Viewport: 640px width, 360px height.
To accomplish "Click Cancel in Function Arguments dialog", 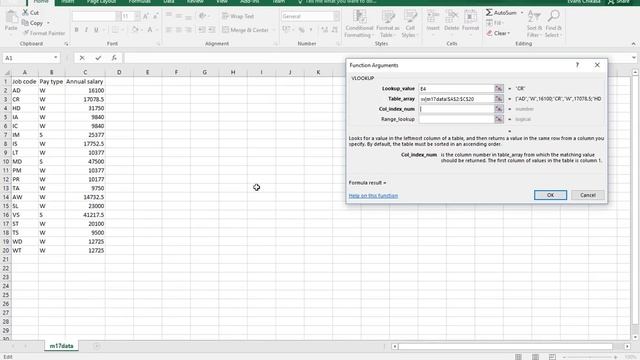I will tap(588, 195).
